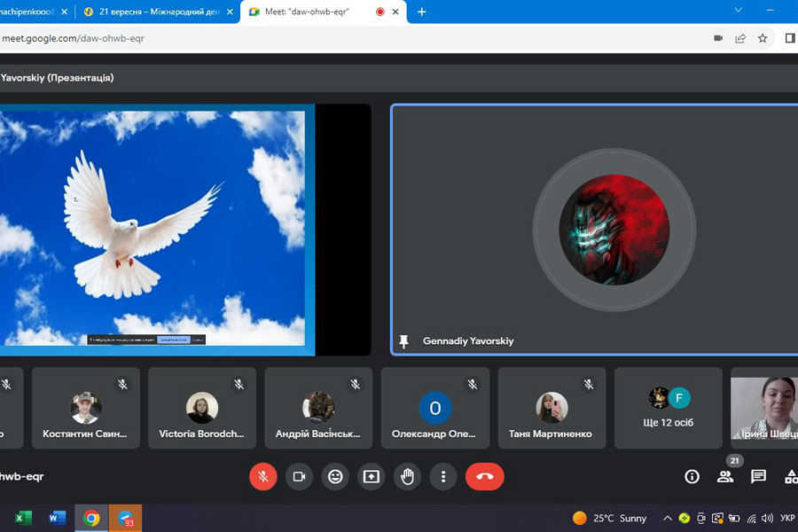Share this page icon
This screenshot has height=532, width=798.
740,38
